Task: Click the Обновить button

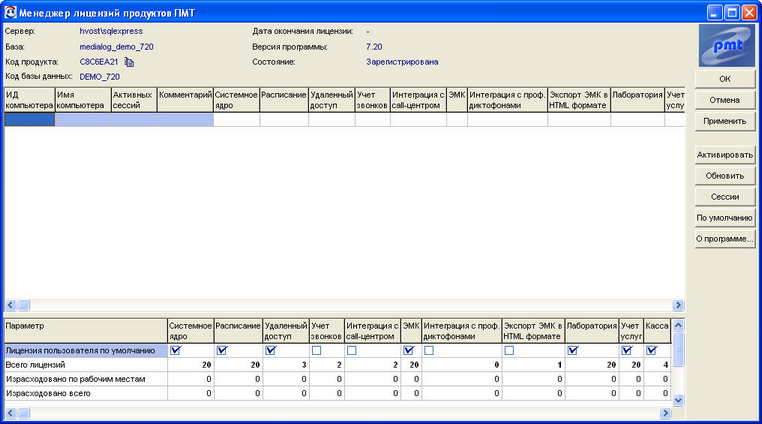Action: click(x=725, y=176)
